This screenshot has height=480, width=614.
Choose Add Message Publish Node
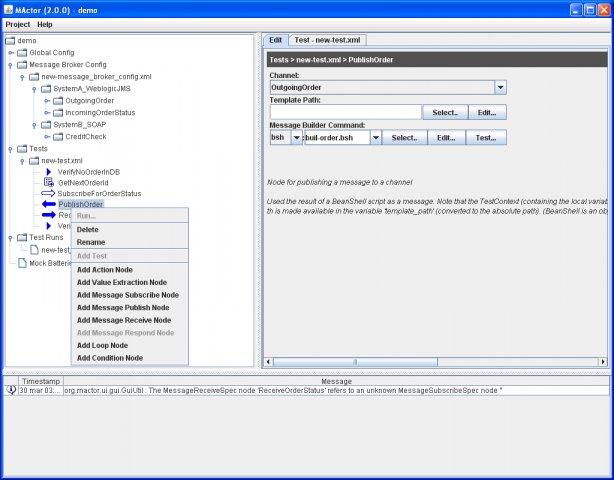[x=130, y=308]
